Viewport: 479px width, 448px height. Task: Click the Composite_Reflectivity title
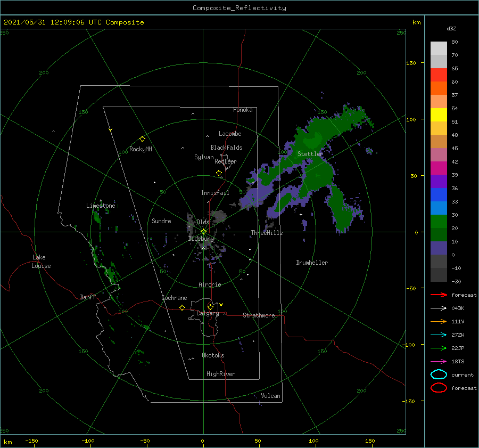pos(240,8)
